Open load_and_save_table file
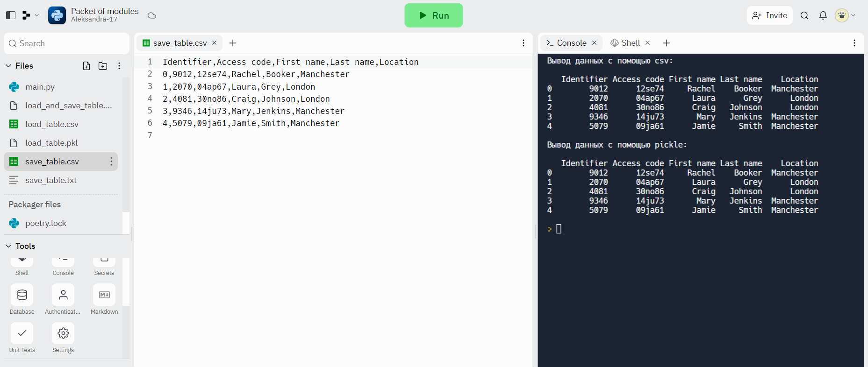 [x=61, y=106]
